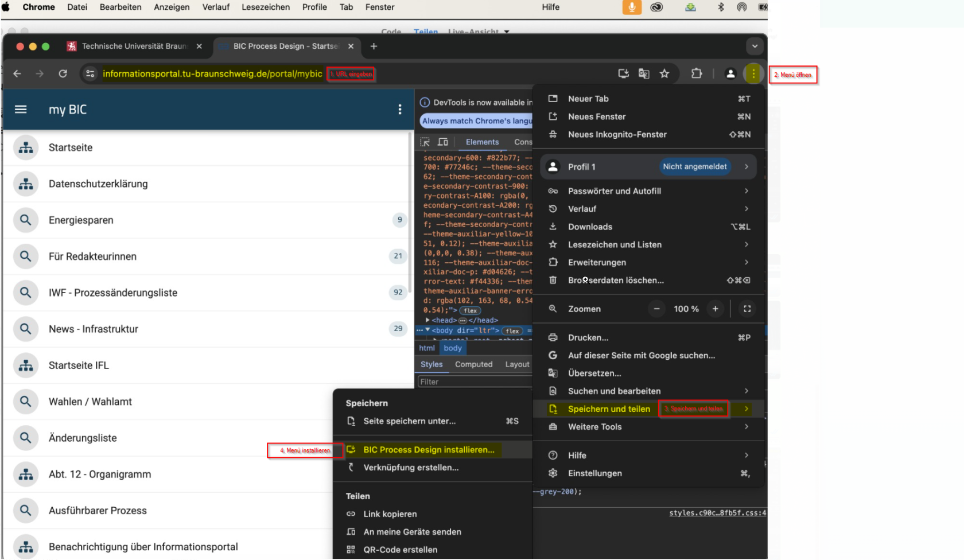
Task: Close the BIC Process Design tab
Action: (x=351, y=46)
